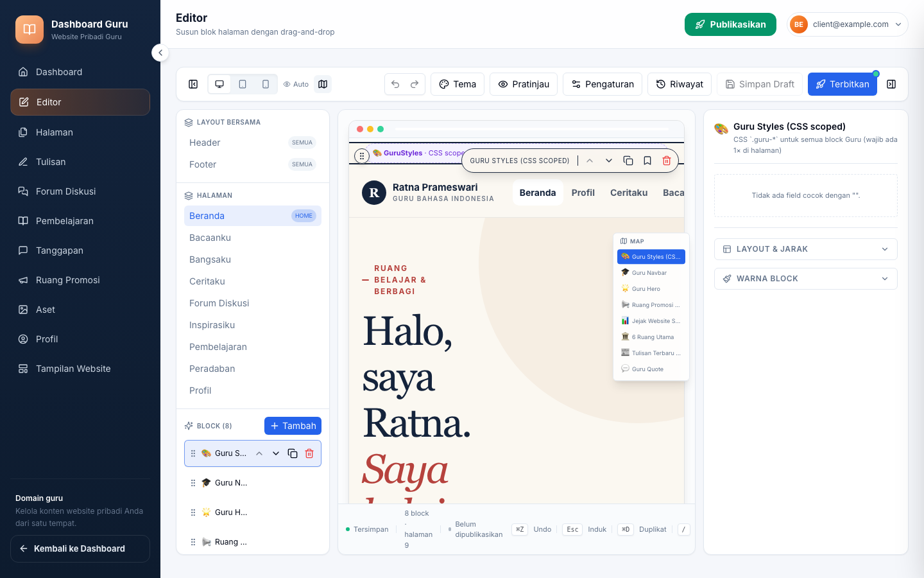924x578 pixels.
Task: Select Jejak Website in map panel
Action: [x=651, y=321]
